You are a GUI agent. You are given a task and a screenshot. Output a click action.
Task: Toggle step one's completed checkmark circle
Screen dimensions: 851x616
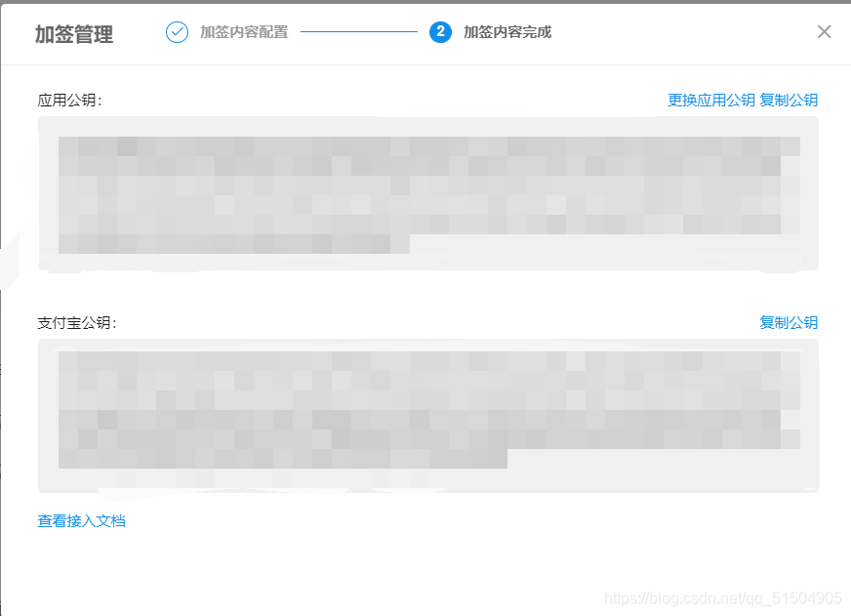pyautogui.click(x=177, y=31)
